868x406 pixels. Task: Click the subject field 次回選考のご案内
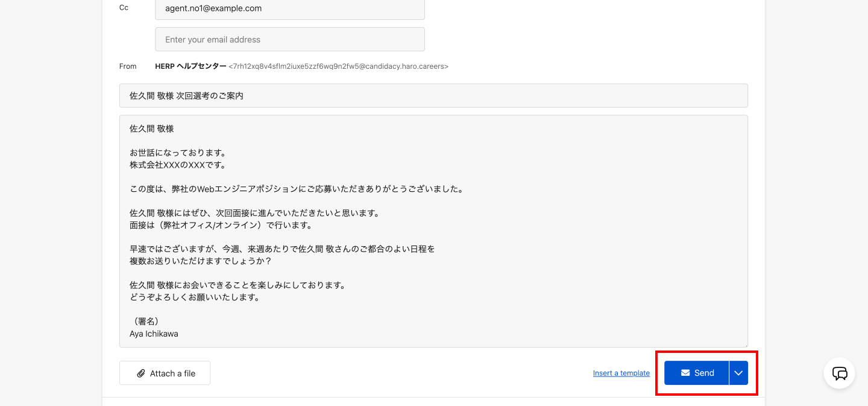click(x=433, y=95)
